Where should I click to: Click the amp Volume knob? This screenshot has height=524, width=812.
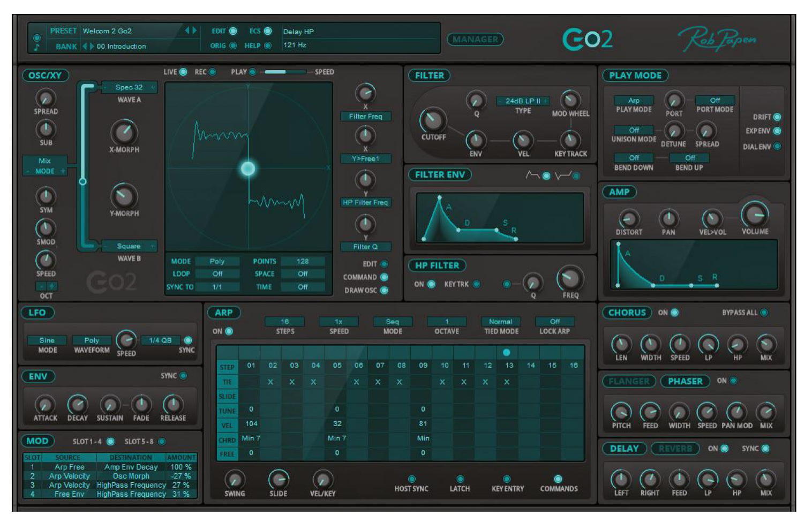pyautogui.click(x=754, y=214)
